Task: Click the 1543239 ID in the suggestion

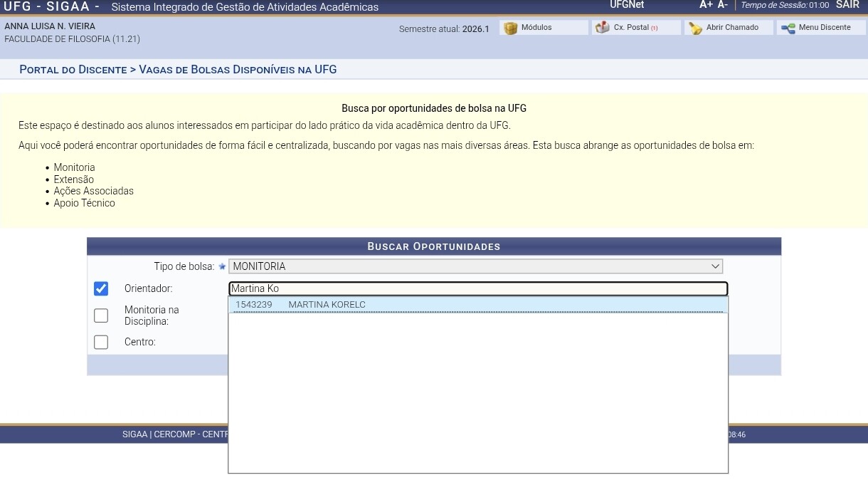Action: [254, 305]
